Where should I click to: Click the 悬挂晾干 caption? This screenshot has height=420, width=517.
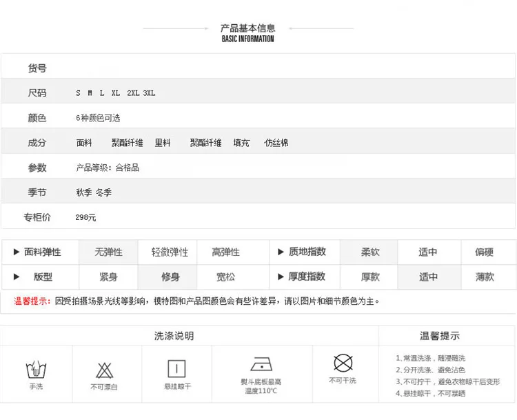(177, 386)
